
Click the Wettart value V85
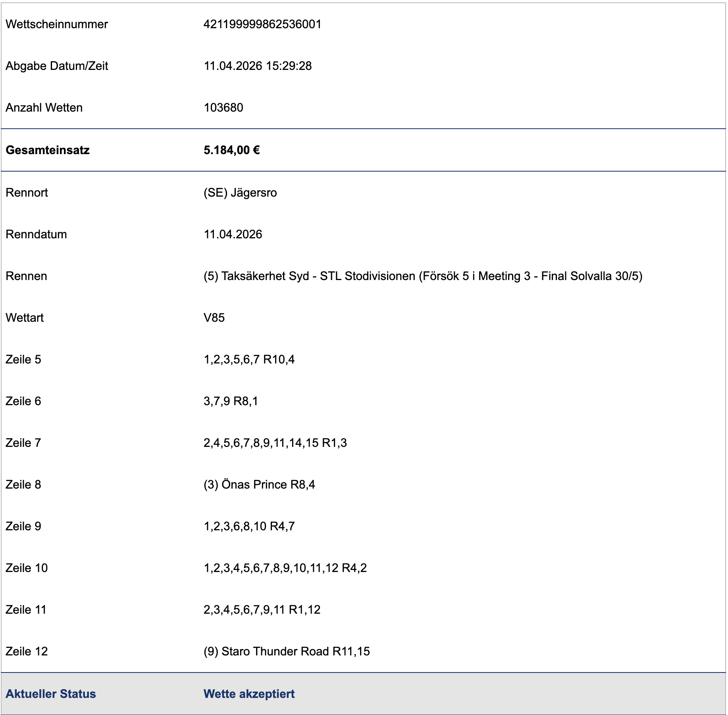coord(214,318)
